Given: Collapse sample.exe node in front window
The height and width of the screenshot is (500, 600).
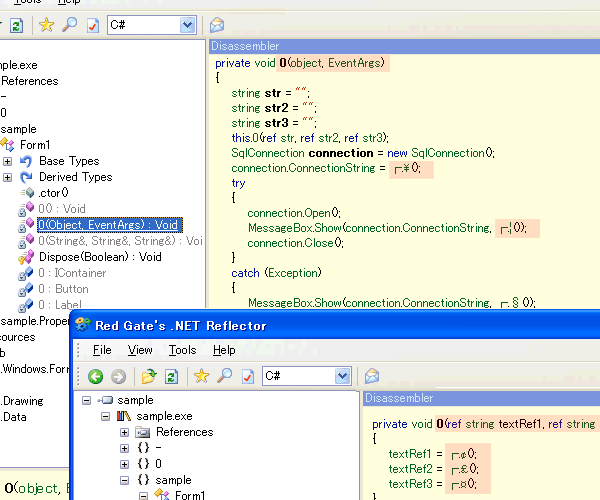Looking at the screenshot, I should click(x=105, y=417).
